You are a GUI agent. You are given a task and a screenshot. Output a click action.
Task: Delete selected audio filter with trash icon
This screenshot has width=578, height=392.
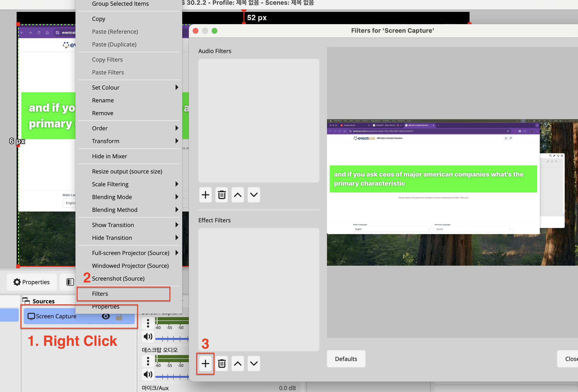pos(221,195)
